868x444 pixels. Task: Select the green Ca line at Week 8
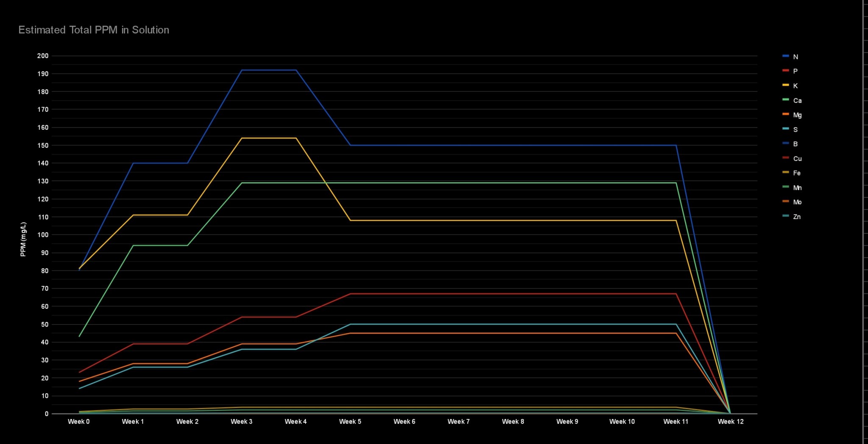click(513, 183)
